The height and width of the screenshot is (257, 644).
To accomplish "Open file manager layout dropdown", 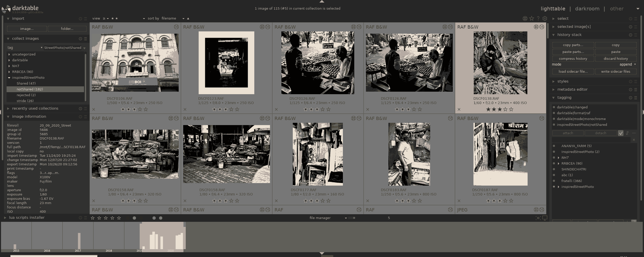I will point(328,218).
